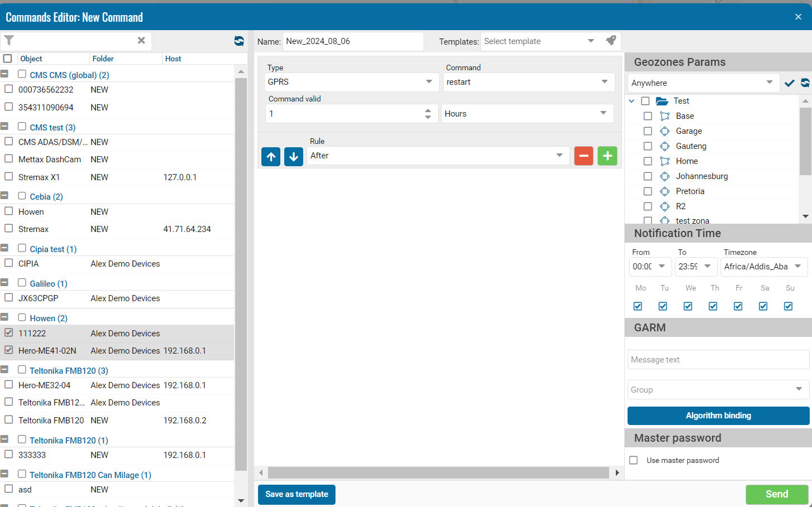This screenshot has width=812, height=507.
Task: Open the Select template dropdown
Action: click(539, 41)
